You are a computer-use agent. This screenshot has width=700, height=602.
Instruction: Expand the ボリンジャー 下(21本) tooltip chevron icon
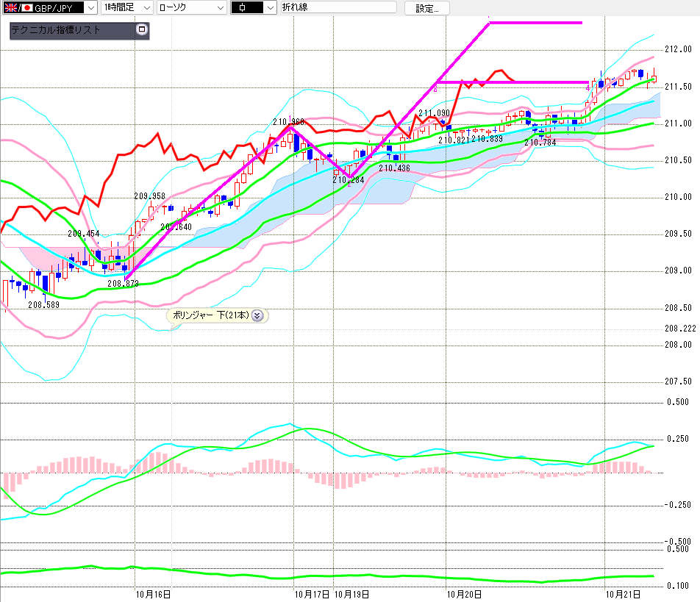point(257,315)
